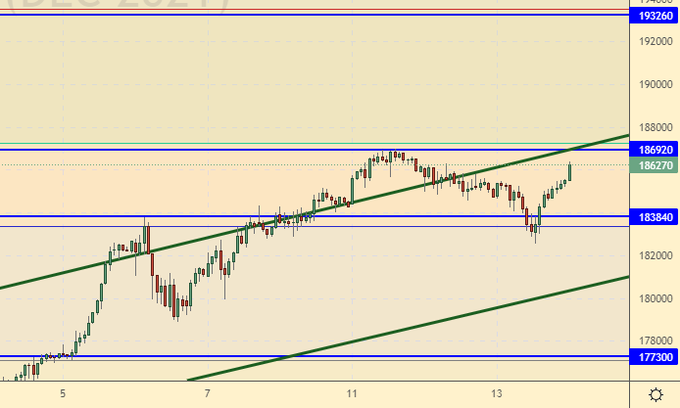This screenshot has width=680, height=408.
Task: Select the 177300 price level label
Action: pyautogui.click(x=655, y=357)
